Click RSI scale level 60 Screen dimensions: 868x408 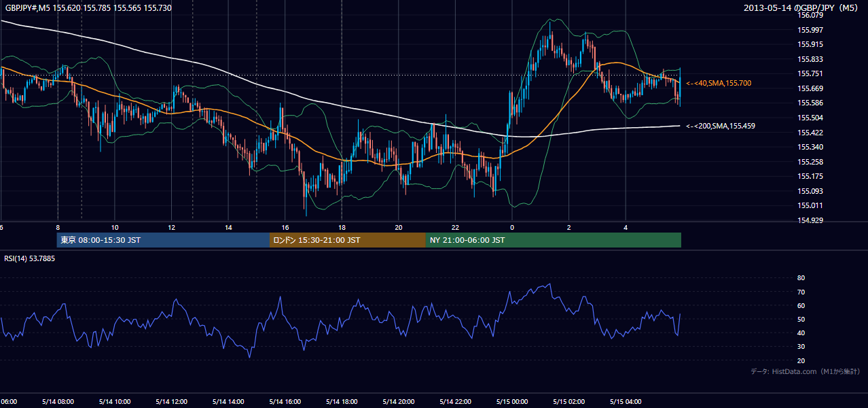pos(801,305)
